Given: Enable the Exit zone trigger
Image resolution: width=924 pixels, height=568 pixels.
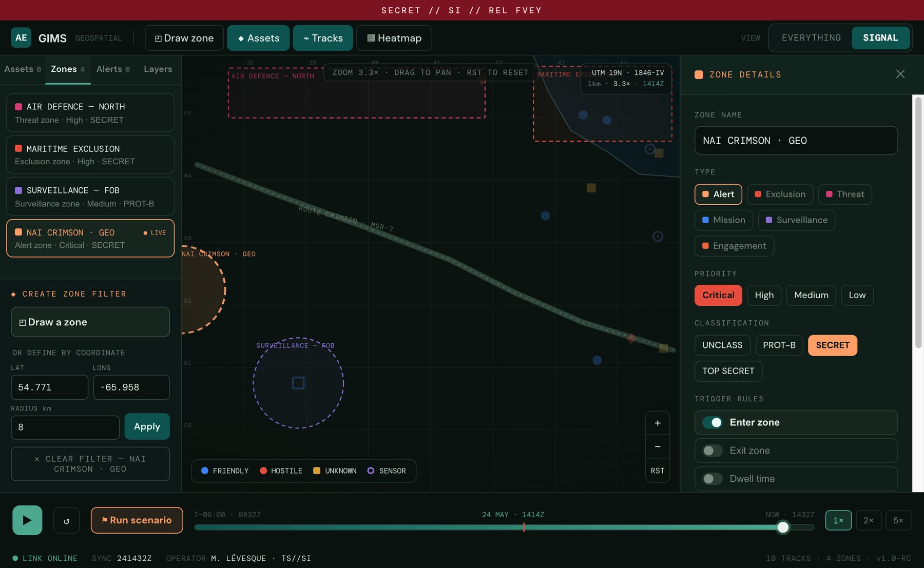Looking at the screenshot, I should click(713, 451).
